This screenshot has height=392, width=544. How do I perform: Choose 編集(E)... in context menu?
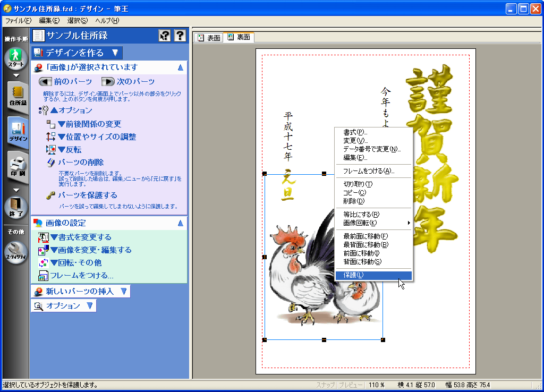click(373, 158)
